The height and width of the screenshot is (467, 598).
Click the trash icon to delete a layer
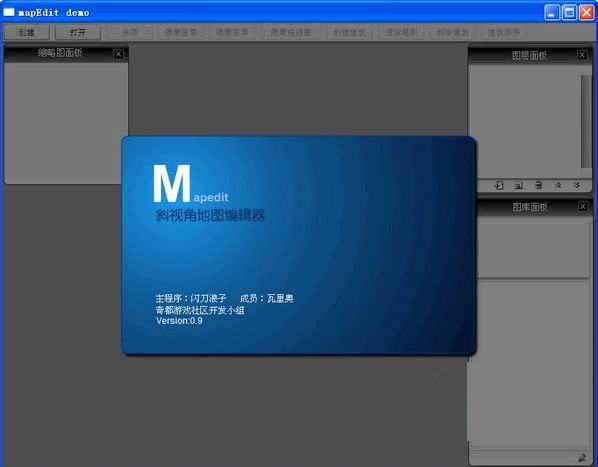coord(539,185)
